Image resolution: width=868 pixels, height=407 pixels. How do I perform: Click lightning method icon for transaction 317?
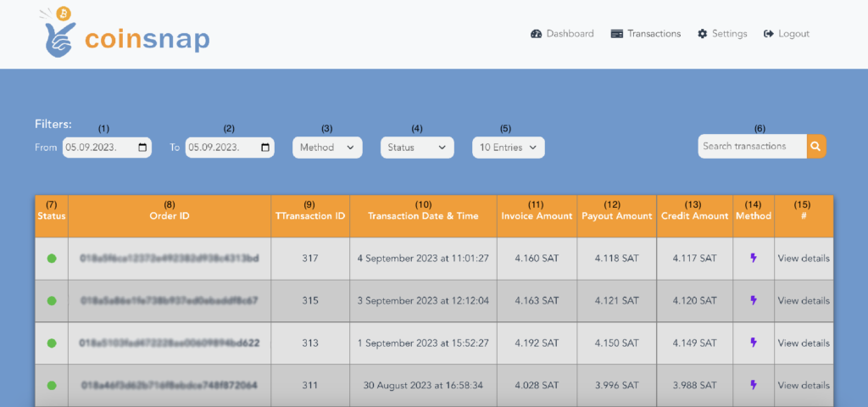[x=754, y=258]
